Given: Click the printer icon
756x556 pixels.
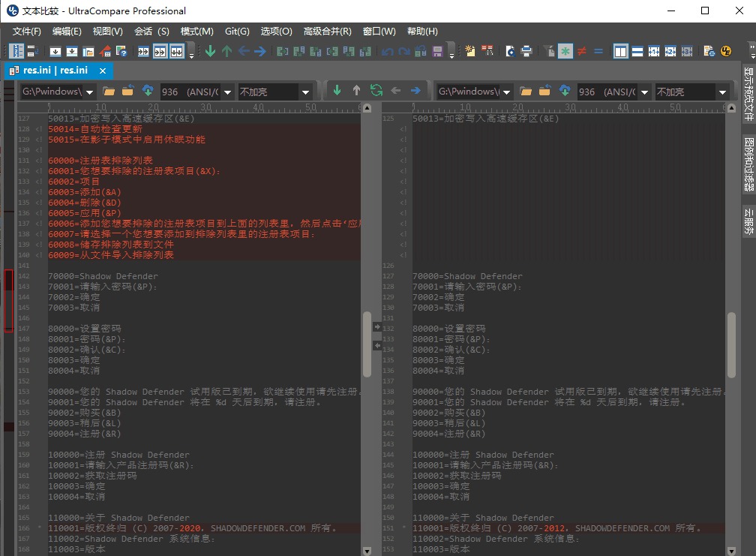Looking at the screenshot, I should point(526,50).
